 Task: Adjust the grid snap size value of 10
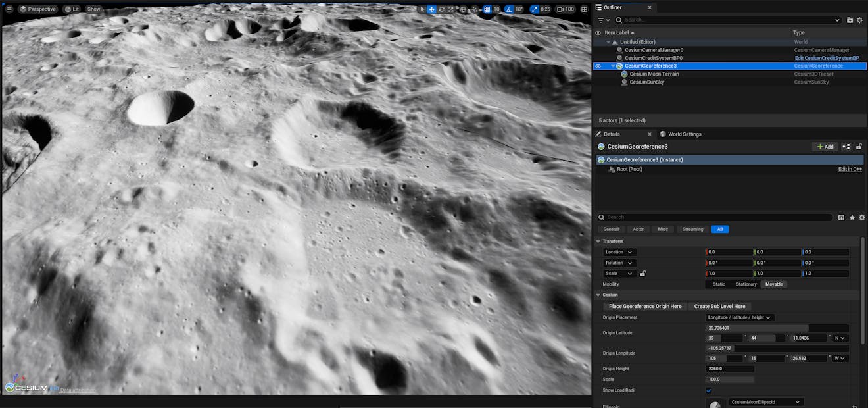(496, 9)
